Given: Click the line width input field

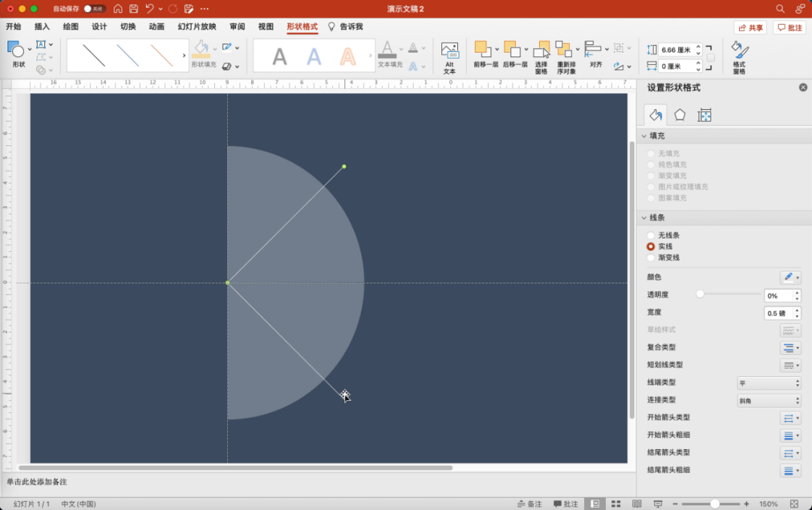Looking at the screenshot, I should [x=778, y=313].
